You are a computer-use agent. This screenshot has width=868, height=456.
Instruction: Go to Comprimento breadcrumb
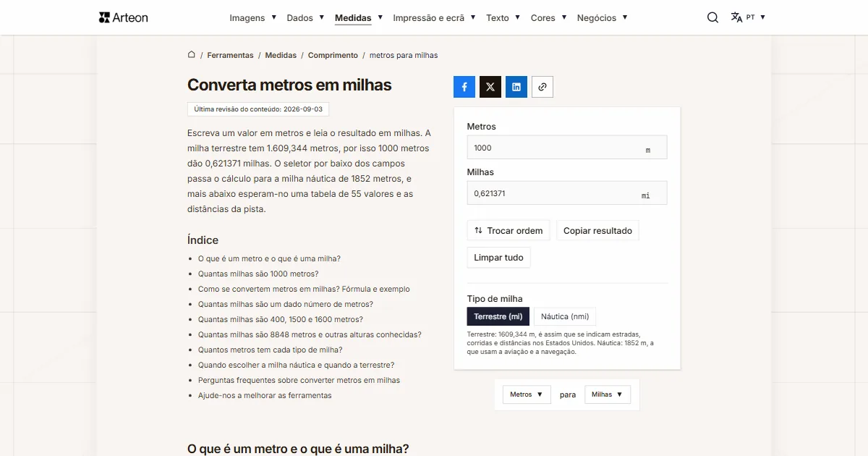(x=333, y=55)
